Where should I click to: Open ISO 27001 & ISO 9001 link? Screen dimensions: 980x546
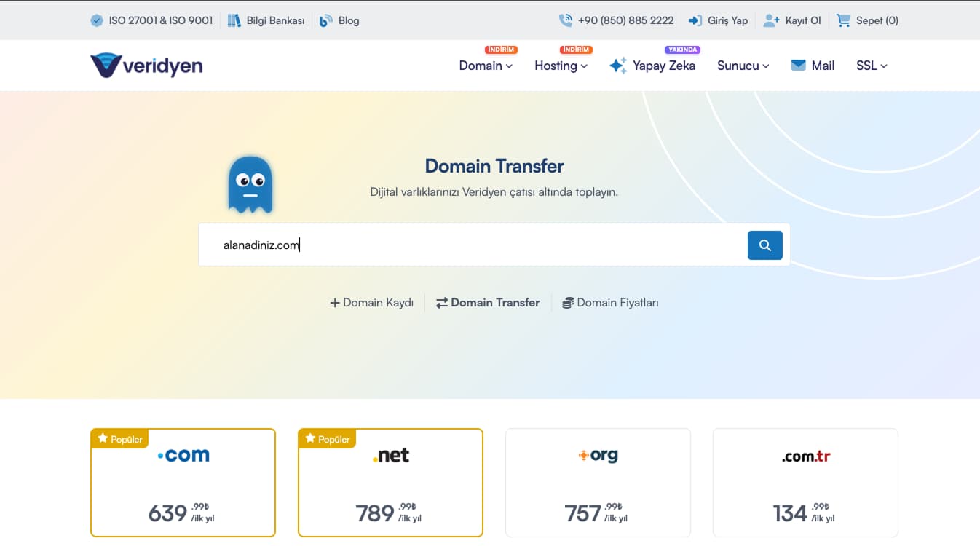tap(151, 20)
